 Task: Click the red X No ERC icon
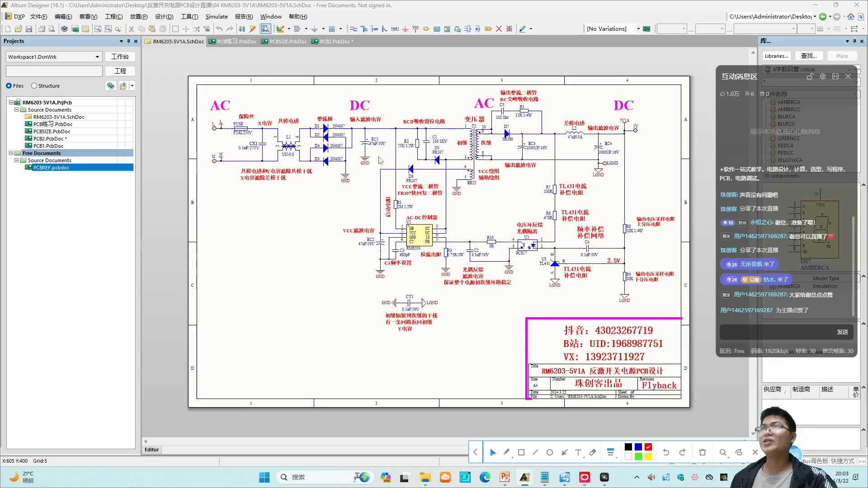click(499, 29)
